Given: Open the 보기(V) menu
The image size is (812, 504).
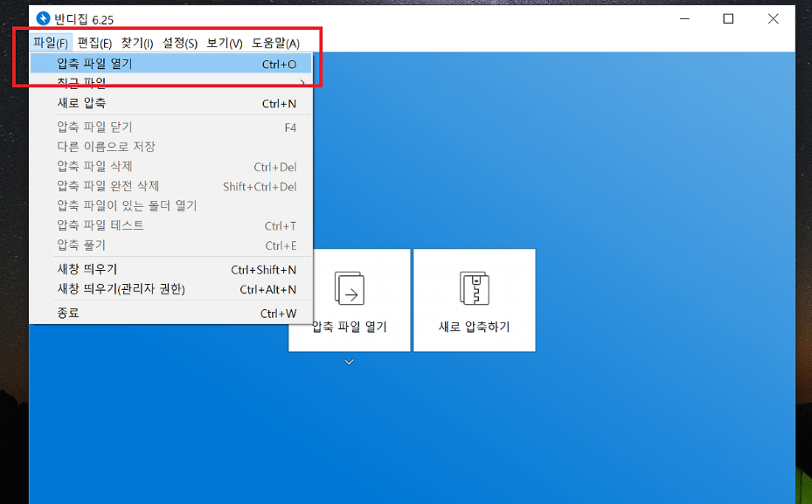Looking at the screenshot, I should pos(225,43).
